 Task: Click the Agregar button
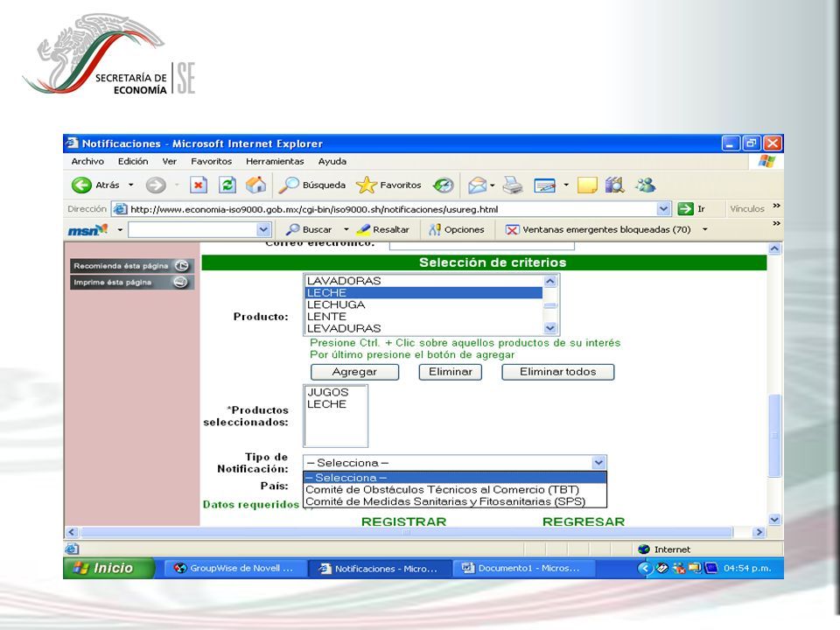(x=354, y=372)
